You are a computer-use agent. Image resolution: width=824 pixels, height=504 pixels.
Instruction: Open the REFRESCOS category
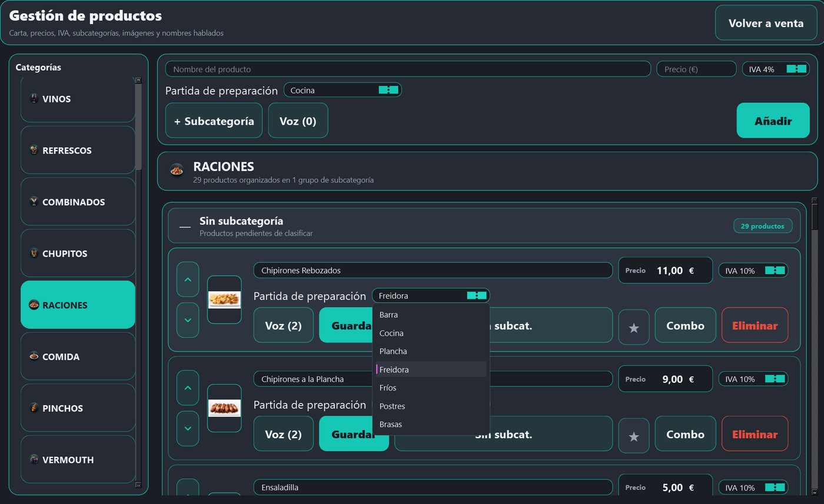click(78, 150)
